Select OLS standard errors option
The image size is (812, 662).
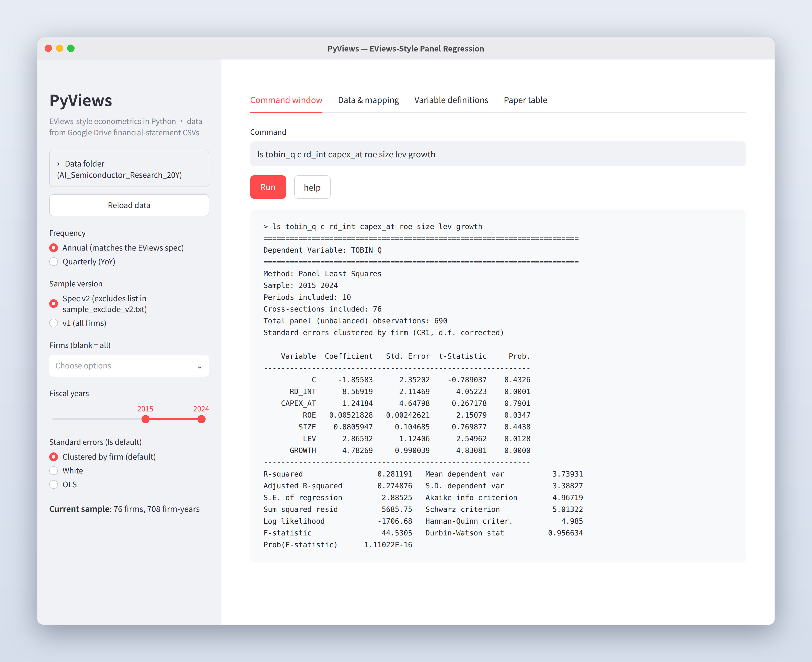[x=53, y=484]
